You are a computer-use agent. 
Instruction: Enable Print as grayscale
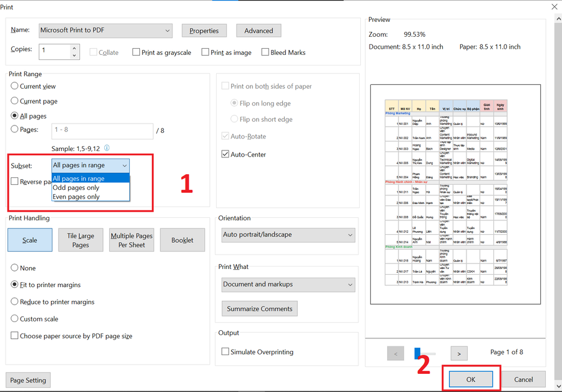(x=136, y=52)
